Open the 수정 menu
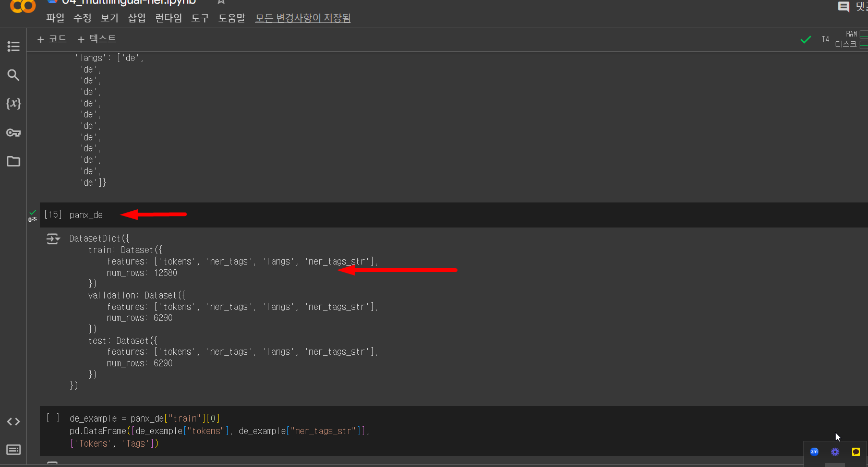 point(82,18)
